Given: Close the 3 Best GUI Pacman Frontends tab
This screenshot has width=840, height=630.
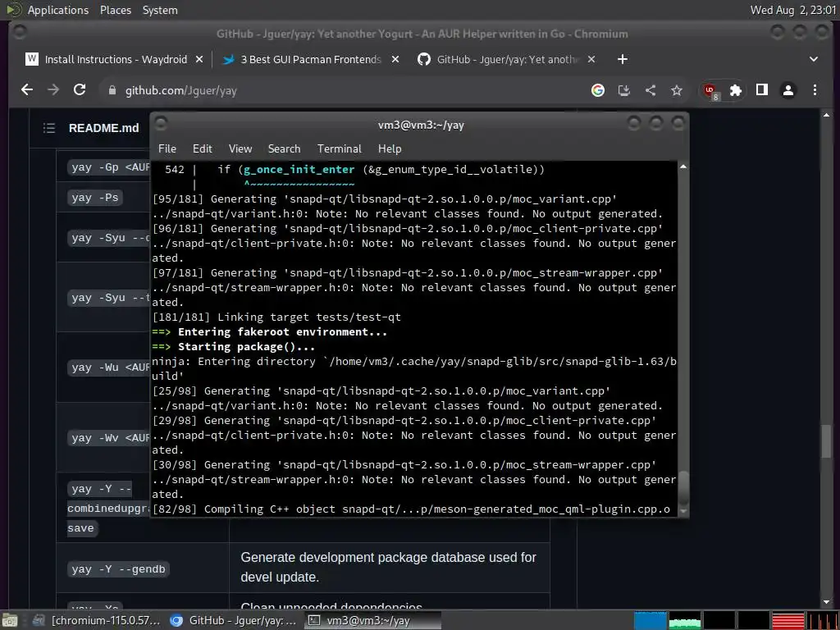Looking at the screenshot, I should tap(395, 59).
